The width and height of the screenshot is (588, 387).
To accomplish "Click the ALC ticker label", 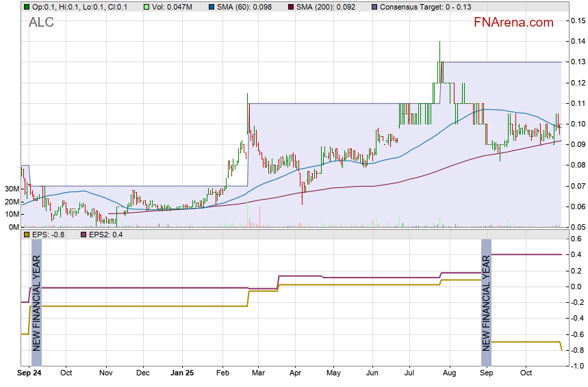I will (x=41, y=23).
